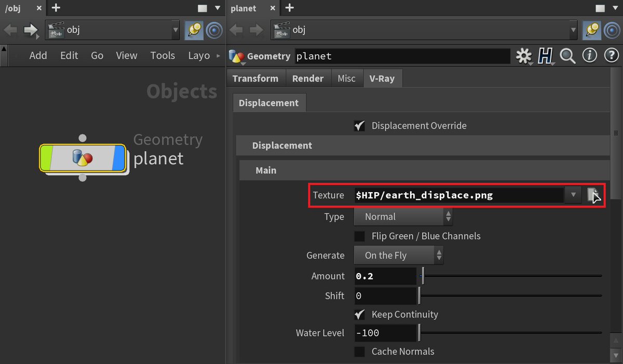This screenshot has width=623, height=364.
Task: Switch to the Transform tab
Action: (x=255, y=78)
